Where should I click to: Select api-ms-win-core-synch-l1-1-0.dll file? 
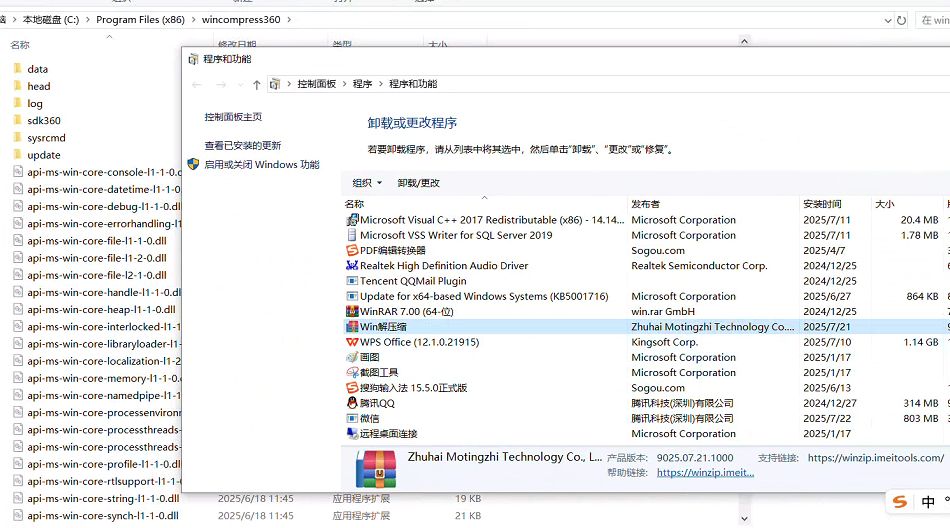(x=102, y=516)
